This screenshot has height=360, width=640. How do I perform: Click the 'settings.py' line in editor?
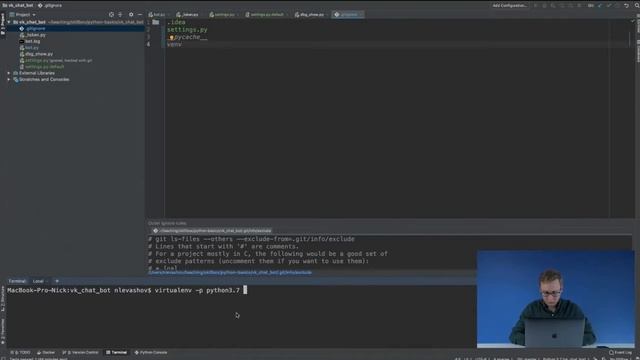[187, 30]
